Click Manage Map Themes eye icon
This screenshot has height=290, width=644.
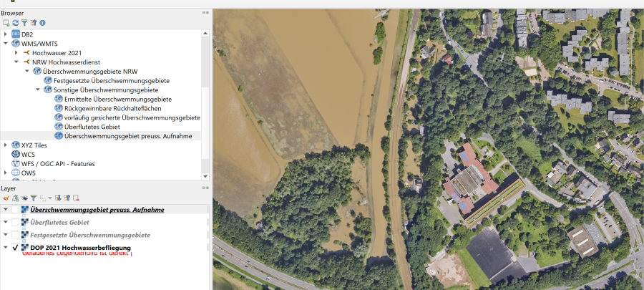24,198
